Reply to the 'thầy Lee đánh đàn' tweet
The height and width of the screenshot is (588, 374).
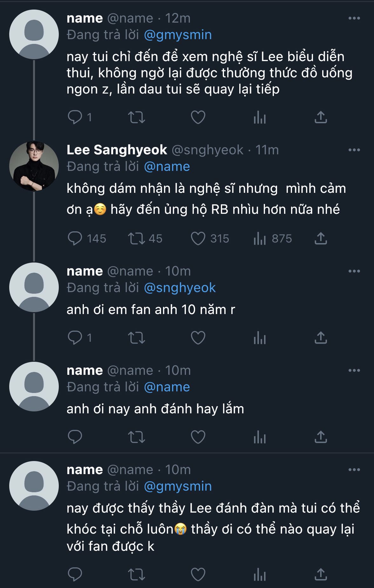(75, 574)
